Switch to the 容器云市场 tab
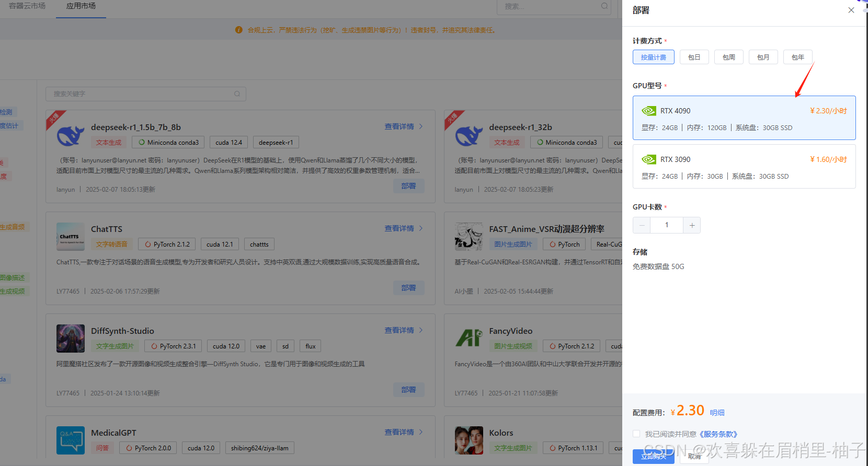The height and width of the screenshot is (466, 868). [x=27, y=6]
